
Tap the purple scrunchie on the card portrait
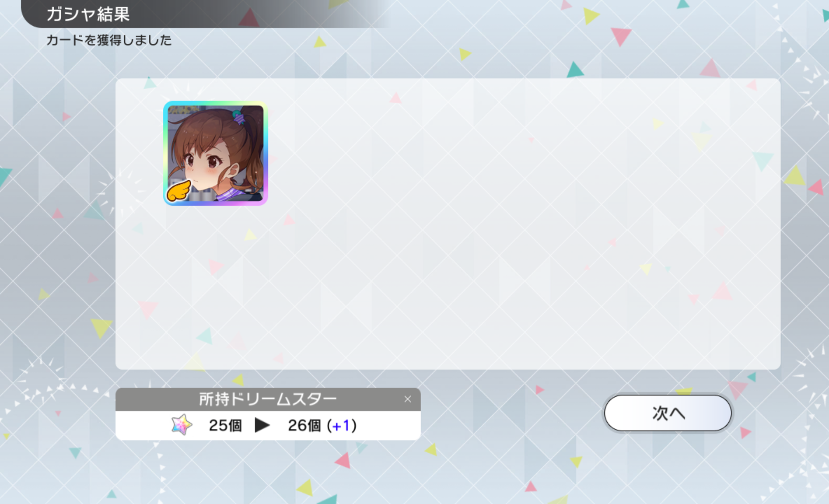pos(239,118)
